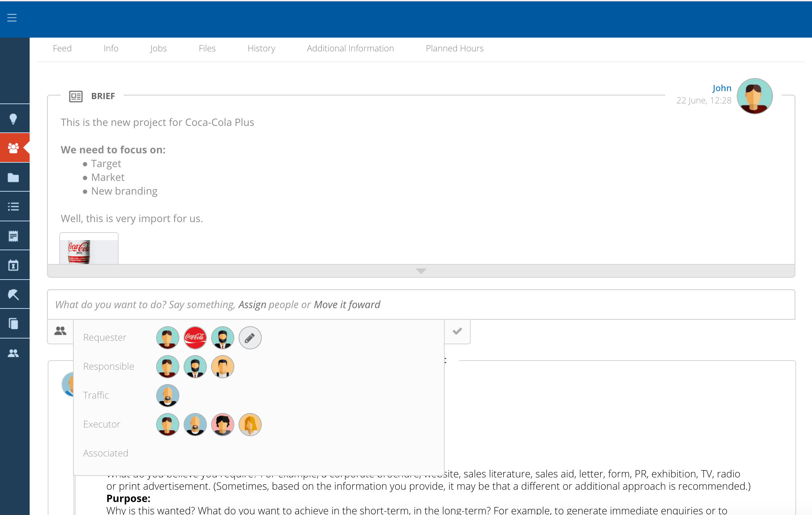Open the folder sidebar icon

coord(13,178)
